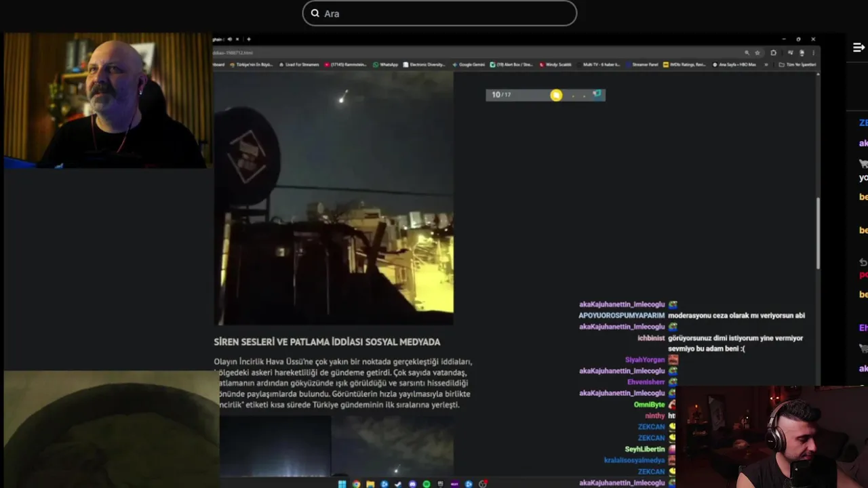This screenshot has height=488, width=868.
Task: Open the browser extensions puzzle icon
Action: pyautogui.click(x=773, y=53)
